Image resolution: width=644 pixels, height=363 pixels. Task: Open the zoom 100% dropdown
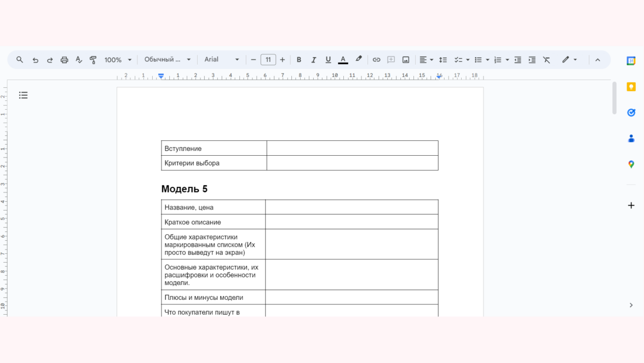pyautogui.click(x=118, y=60)
